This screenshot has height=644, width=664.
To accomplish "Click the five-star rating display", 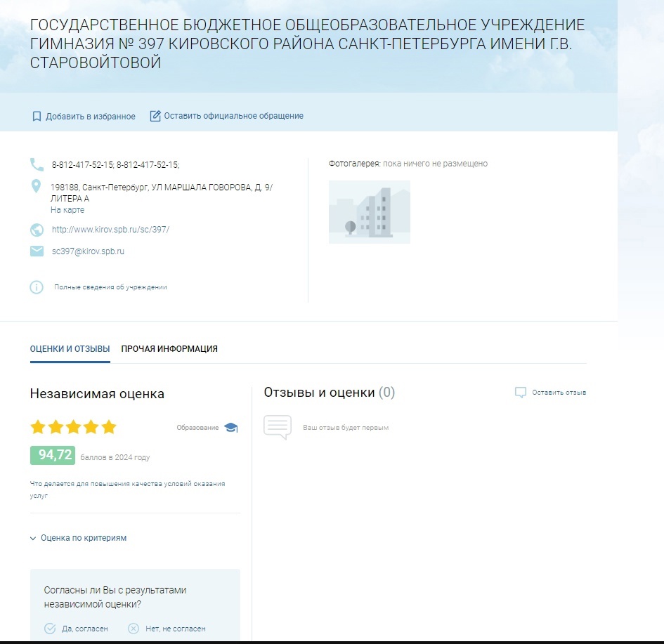I will pyautogui.click(x=73, y=427).
